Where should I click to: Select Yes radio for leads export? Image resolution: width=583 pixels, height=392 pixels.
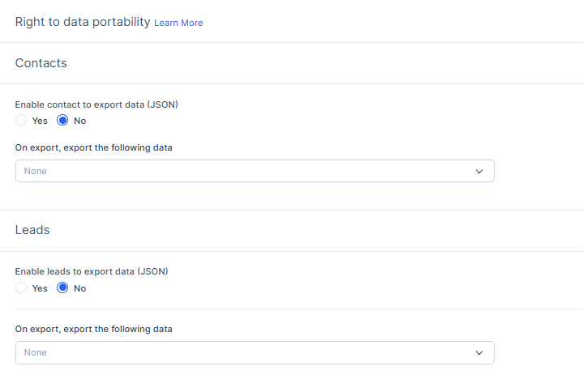pos(21,288)
